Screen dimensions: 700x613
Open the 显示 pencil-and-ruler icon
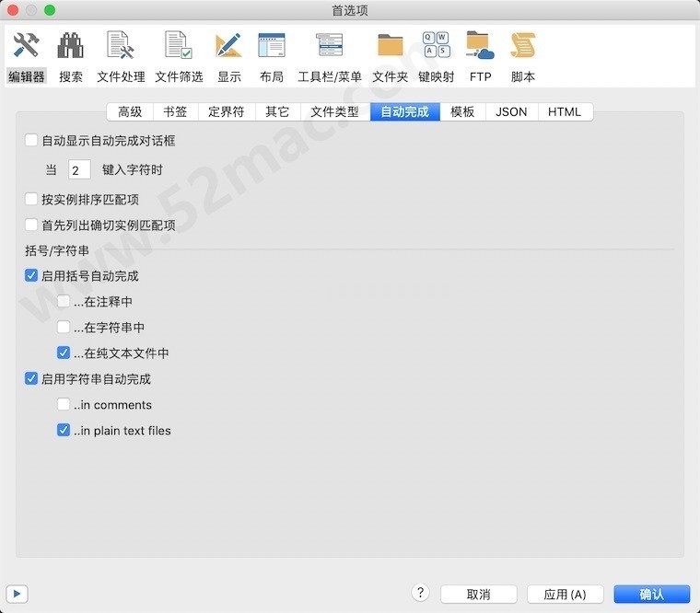229,57
